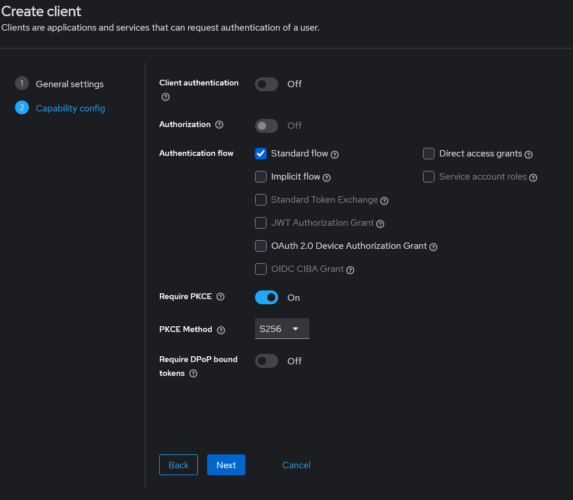The image size is (573, 500).
Task: Cancel client creation
Action: [x=296, y=465]
